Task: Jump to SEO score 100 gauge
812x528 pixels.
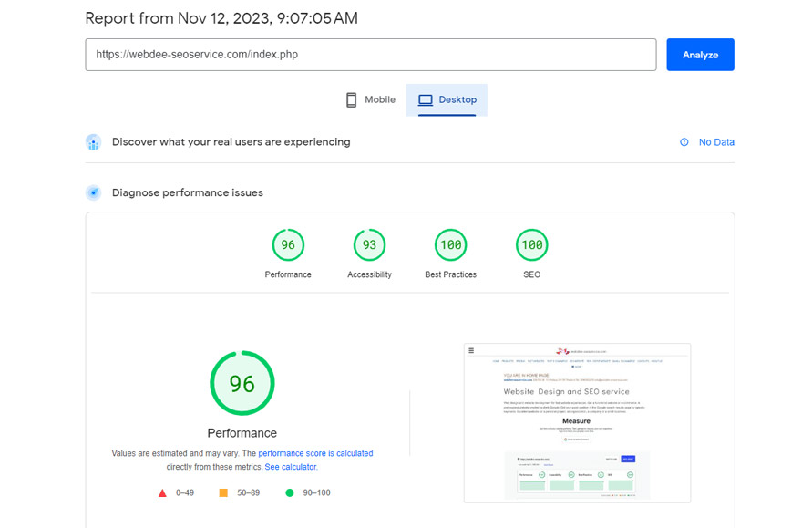Action: coord(531,245)
